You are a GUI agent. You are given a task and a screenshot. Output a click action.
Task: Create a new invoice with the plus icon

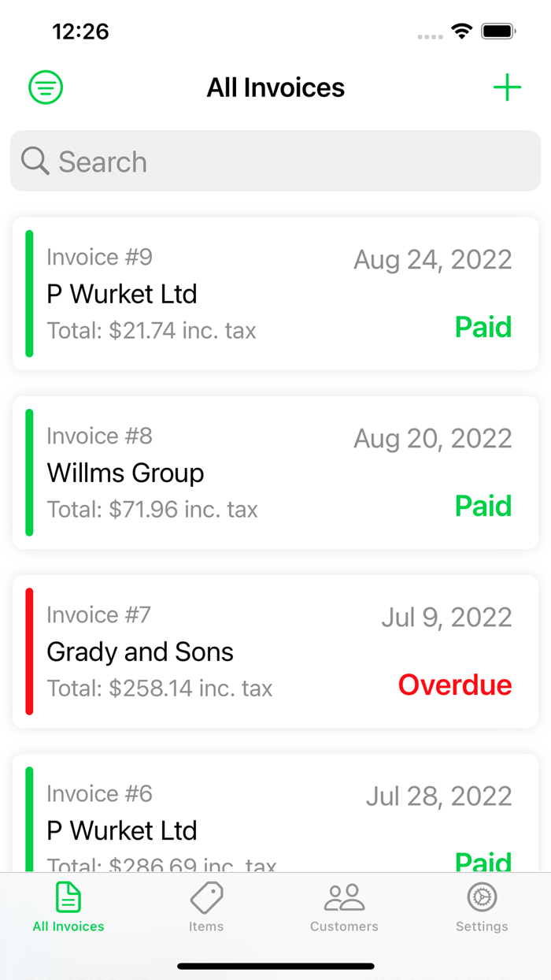(x=507, y=87)
